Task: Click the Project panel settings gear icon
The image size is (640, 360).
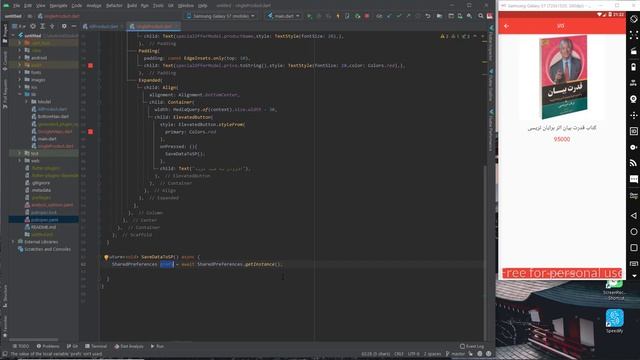Action: point(64,26)
